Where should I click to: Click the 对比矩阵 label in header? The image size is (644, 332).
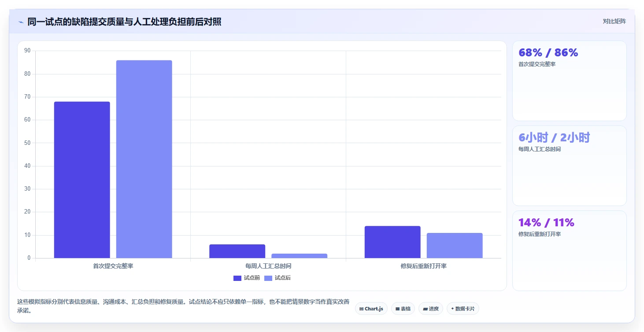coord(614,22)
